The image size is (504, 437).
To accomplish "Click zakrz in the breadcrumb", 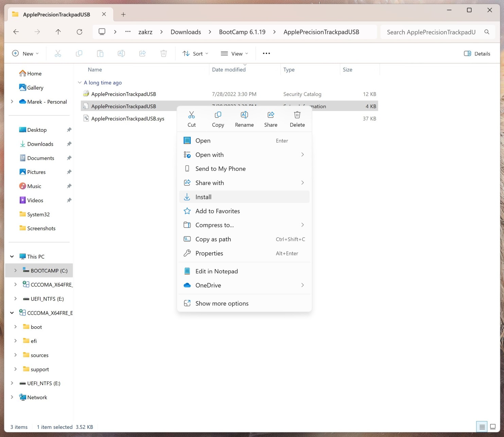I will tap(145, 32).
